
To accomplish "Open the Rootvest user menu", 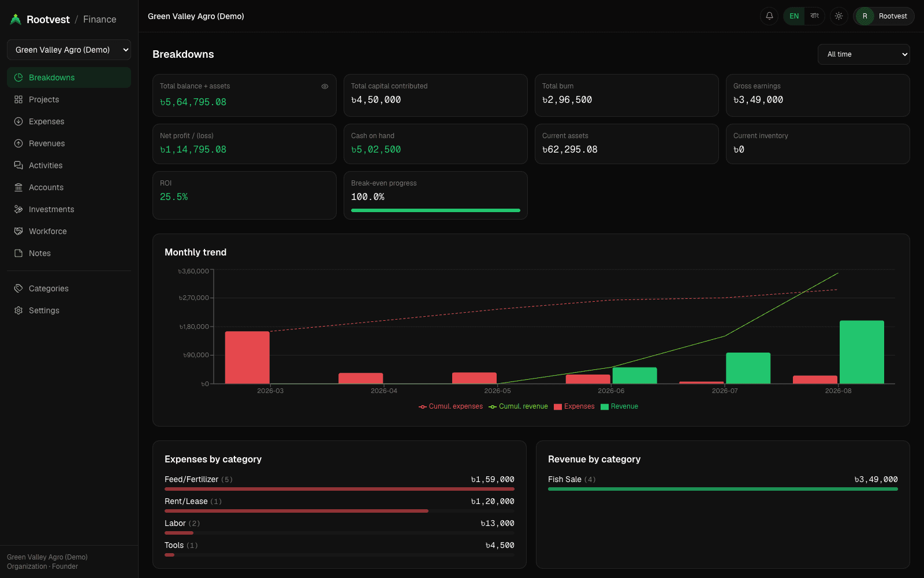I will click(x=884, y=16).
